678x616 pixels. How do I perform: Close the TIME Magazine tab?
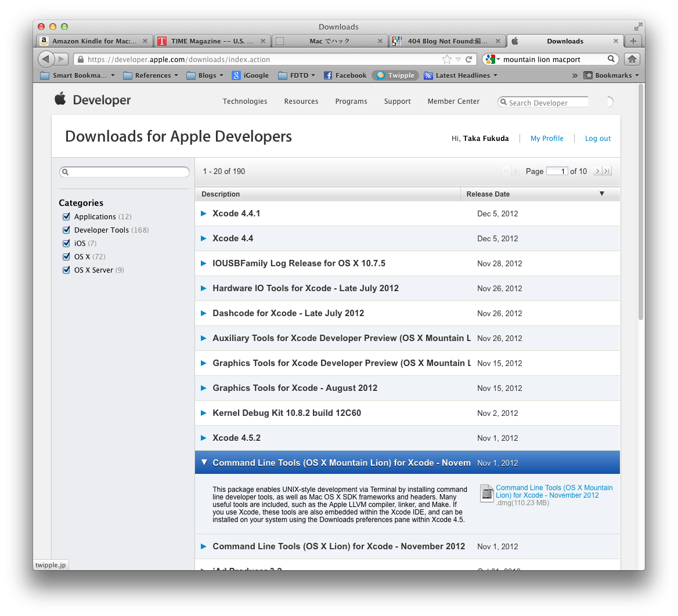262,41
